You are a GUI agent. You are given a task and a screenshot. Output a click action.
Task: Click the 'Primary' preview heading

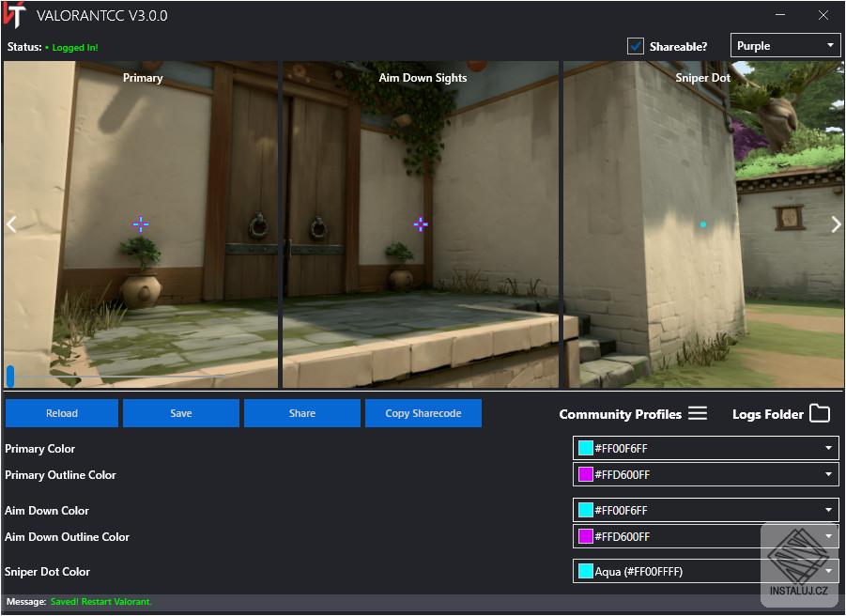pos(143,78)
